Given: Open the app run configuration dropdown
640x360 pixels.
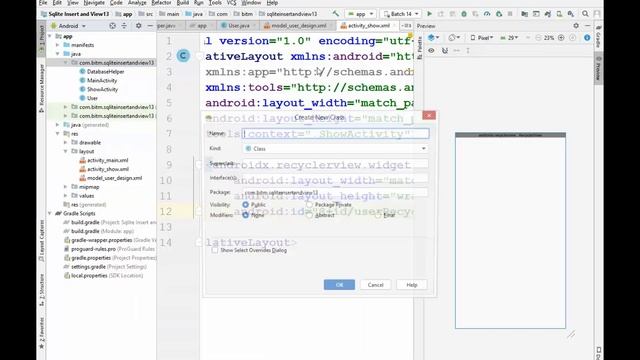Looking at the screenshot, I should 361,14.
